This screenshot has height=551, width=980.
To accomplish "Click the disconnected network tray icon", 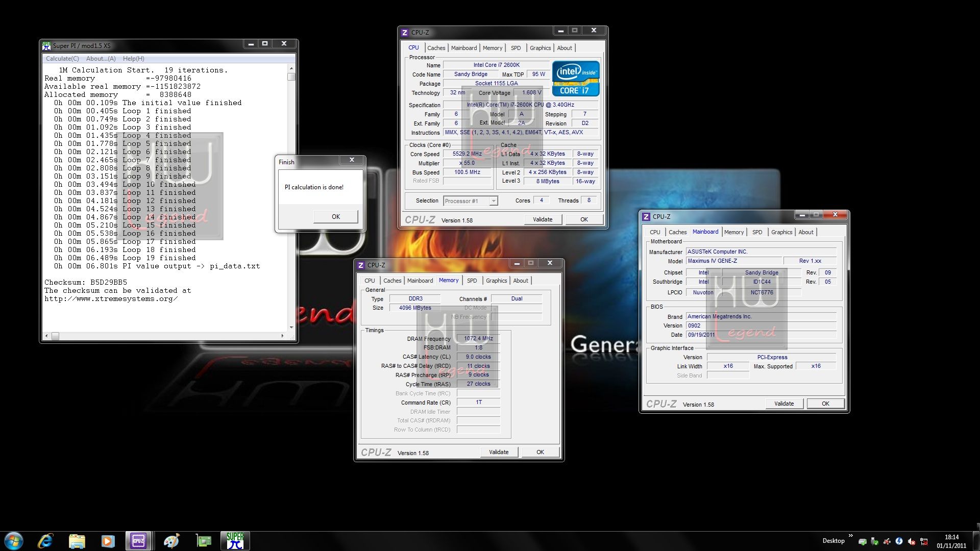I will 924,541.
